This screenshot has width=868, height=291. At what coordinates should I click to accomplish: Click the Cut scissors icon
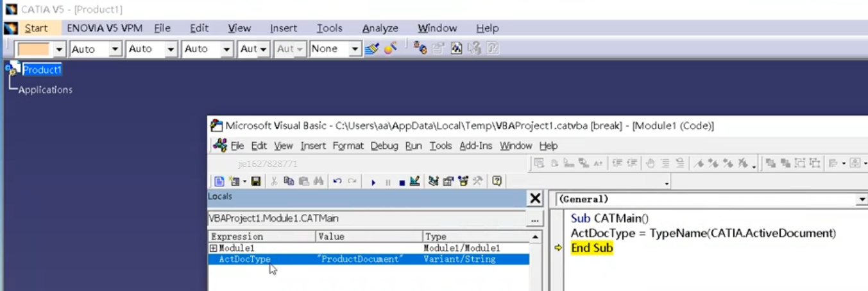(x=274, y=182)
